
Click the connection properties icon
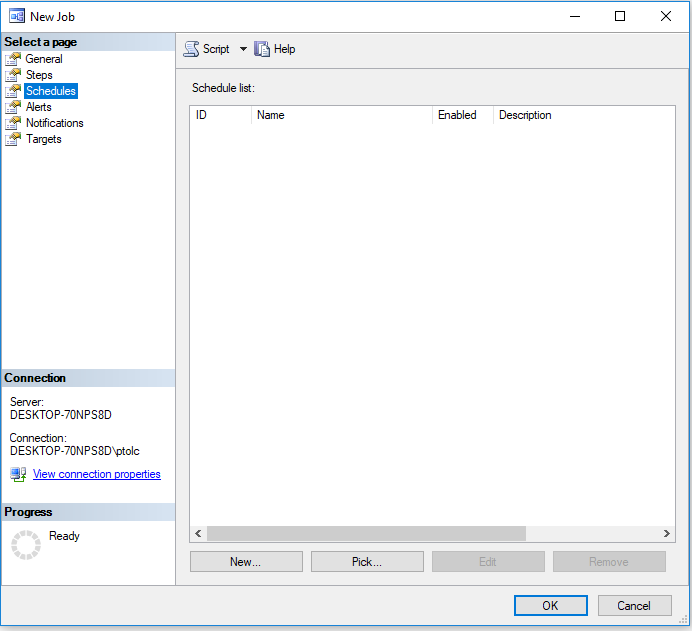[x=18, y=474]
